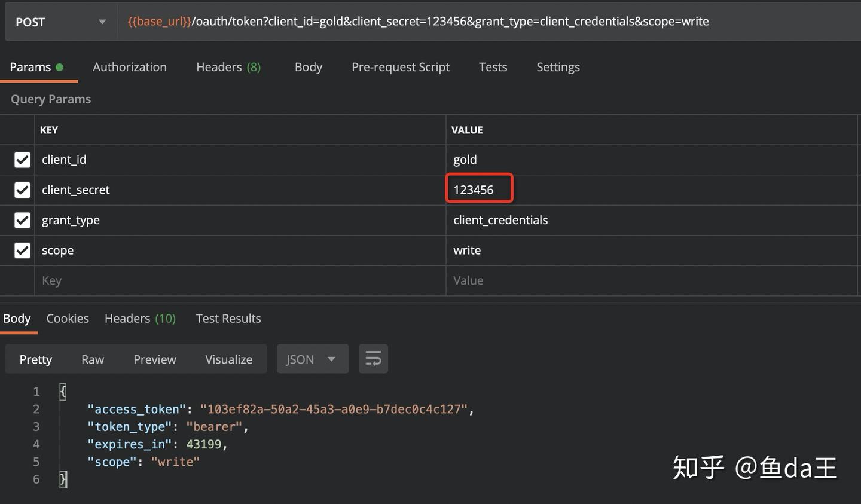Open the response Headers (10) tab
861x504 pixels.
pyautogui.click(x=140, y=318)
